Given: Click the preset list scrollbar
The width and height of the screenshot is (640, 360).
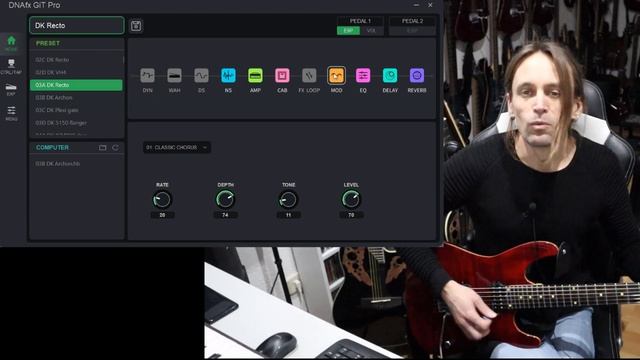Looking at the screenshot, I should pos(123,60).
